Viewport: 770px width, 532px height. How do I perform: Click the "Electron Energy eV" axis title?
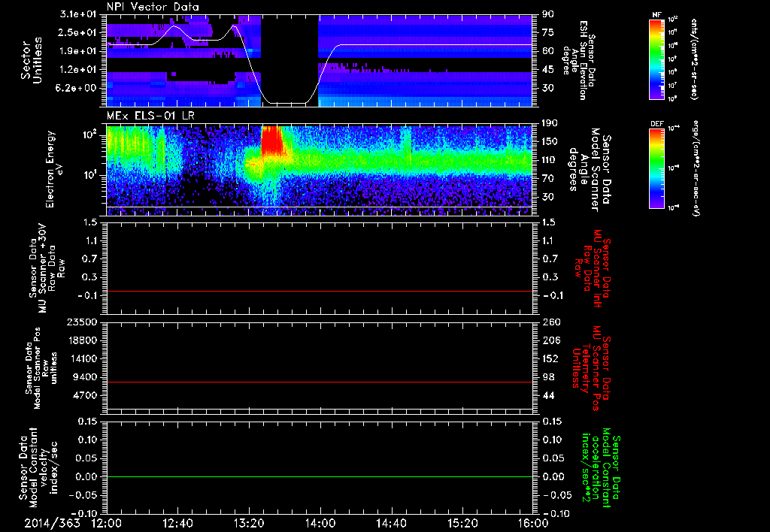pyautogui.click(x=55, y=169)
